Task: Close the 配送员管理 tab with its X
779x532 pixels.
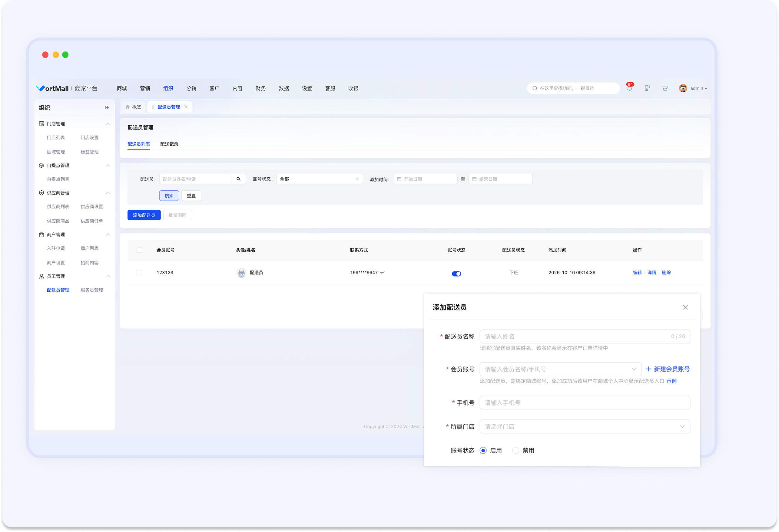Action: click(x=186, y=107)
